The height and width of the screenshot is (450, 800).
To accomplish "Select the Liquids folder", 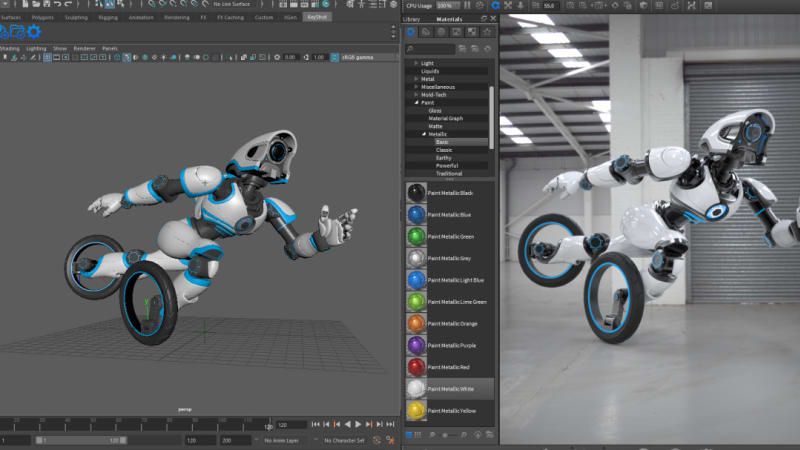I will tap(430, 71).
